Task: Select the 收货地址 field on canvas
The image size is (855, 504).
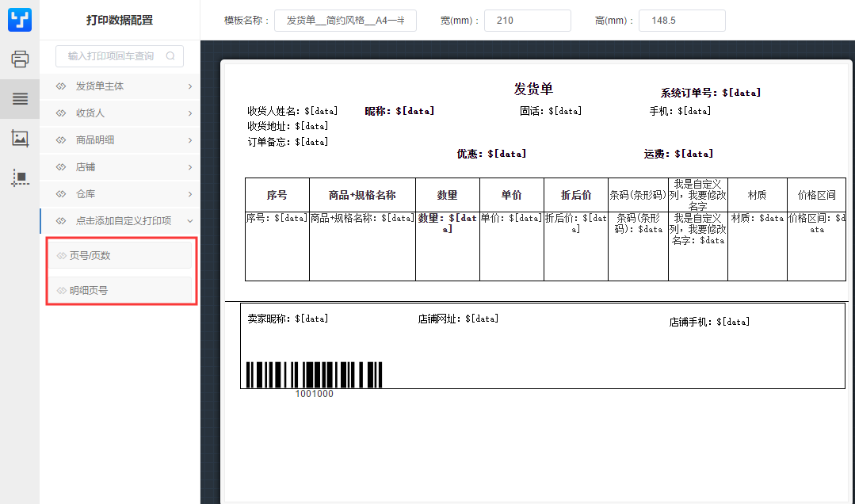Action: 288,126
